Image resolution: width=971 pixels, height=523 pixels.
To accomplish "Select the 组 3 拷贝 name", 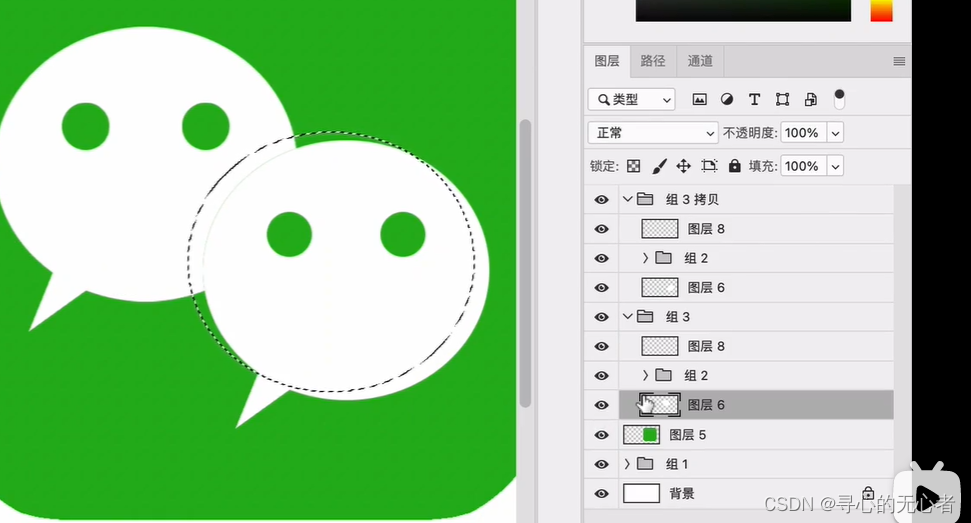I will point(692,199).
